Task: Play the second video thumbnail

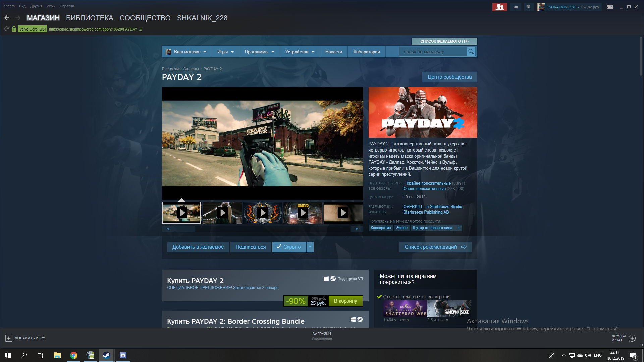Action: [x=222, y=213]
